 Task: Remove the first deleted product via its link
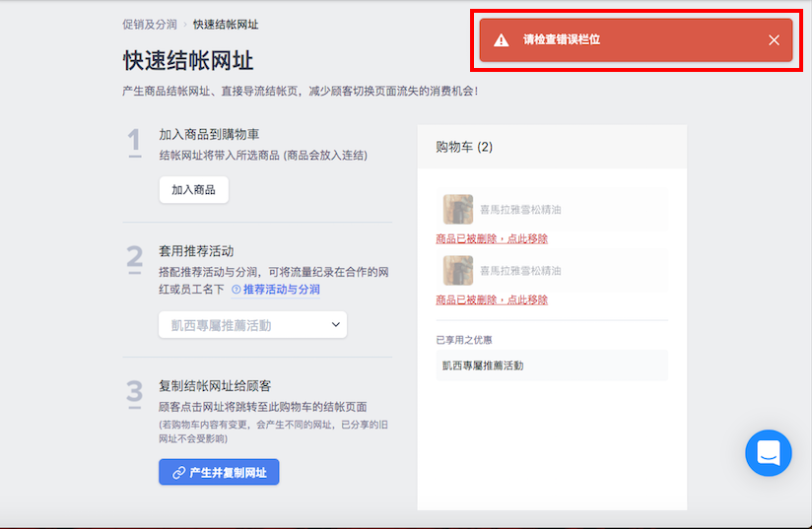(x=492, y=238)
